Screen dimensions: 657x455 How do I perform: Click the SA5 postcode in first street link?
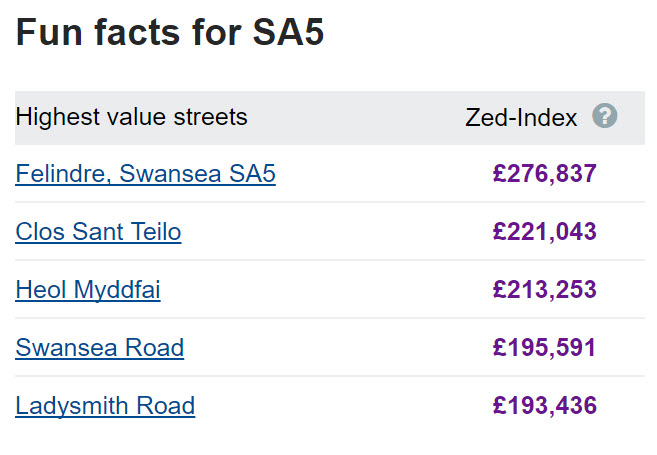[x=252, y=173]
